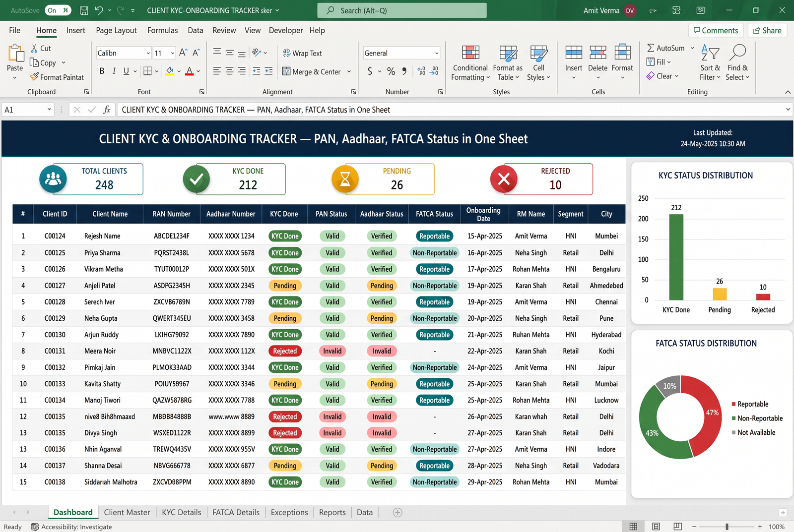The height and width of the screenshot is (532, 794).
Task: Open the Formulas ribbon tab
Action: point(162,30)
